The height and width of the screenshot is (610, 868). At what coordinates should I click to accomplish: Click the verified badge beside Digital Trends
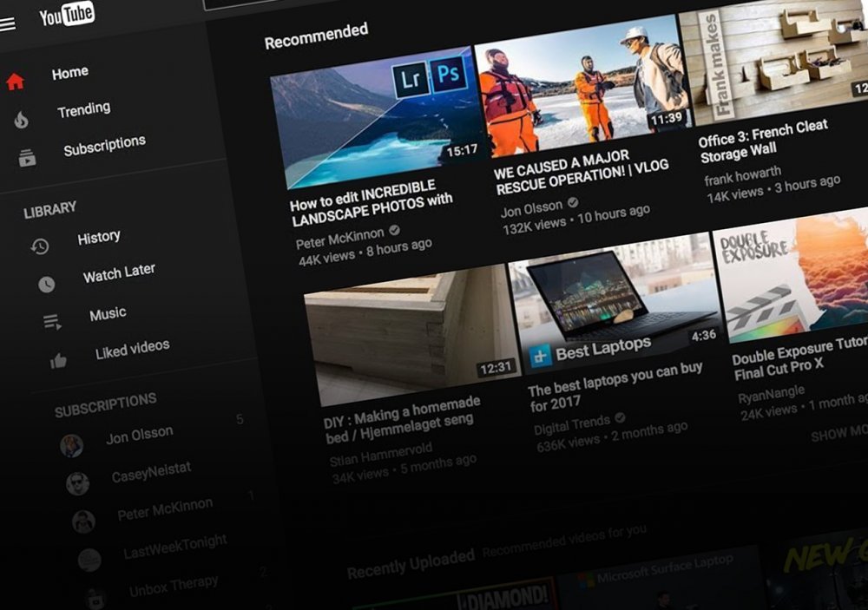pyautogui.click(x=620, y=418)
